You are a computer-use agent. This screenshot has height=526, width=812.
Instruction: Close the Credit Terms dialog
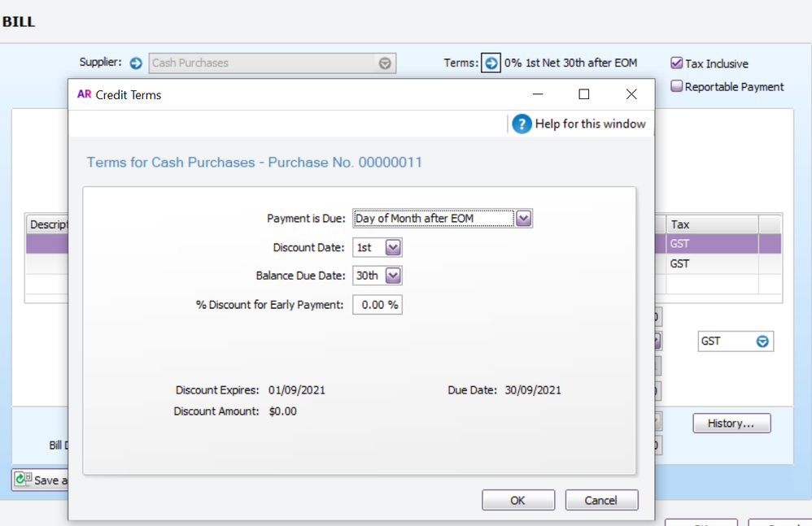[631, 94]
